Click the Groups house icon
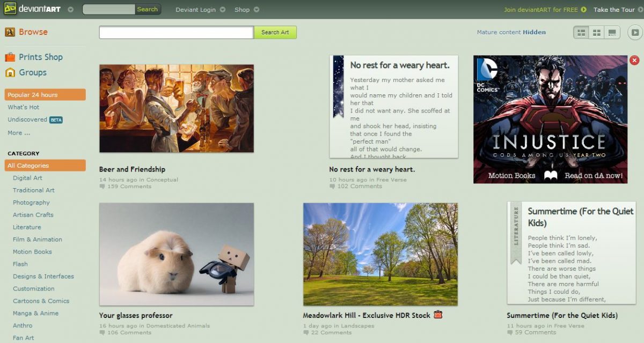The height and width of the screenshot is (343, 644). [x=10, y=72]
